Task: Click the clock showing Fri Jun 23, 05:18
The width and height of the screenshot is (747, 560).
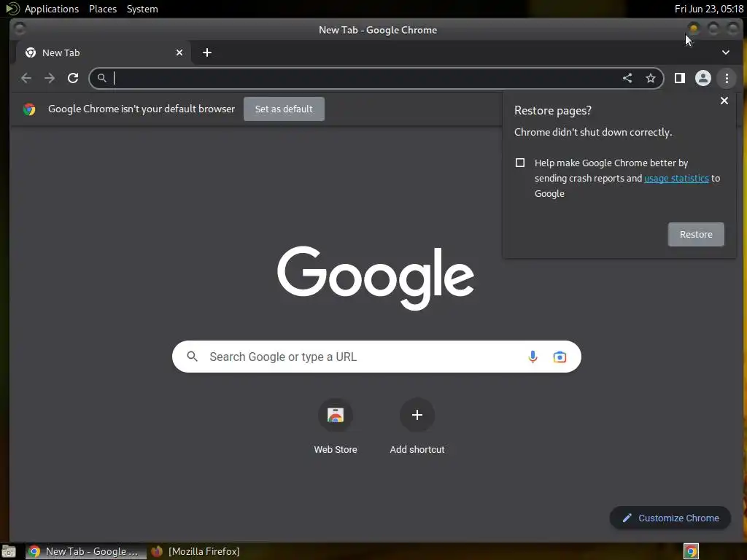Action: 709,9
